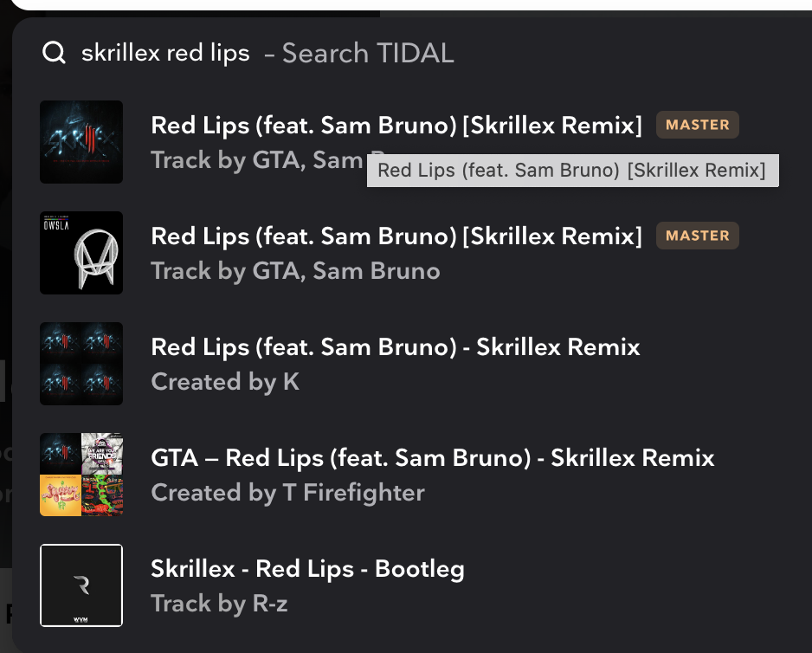Screen dimensions: 812x653
Task: Click 'Track by GTA, Sam Bruno' under the OWSLA result
Action: [295, 271]
